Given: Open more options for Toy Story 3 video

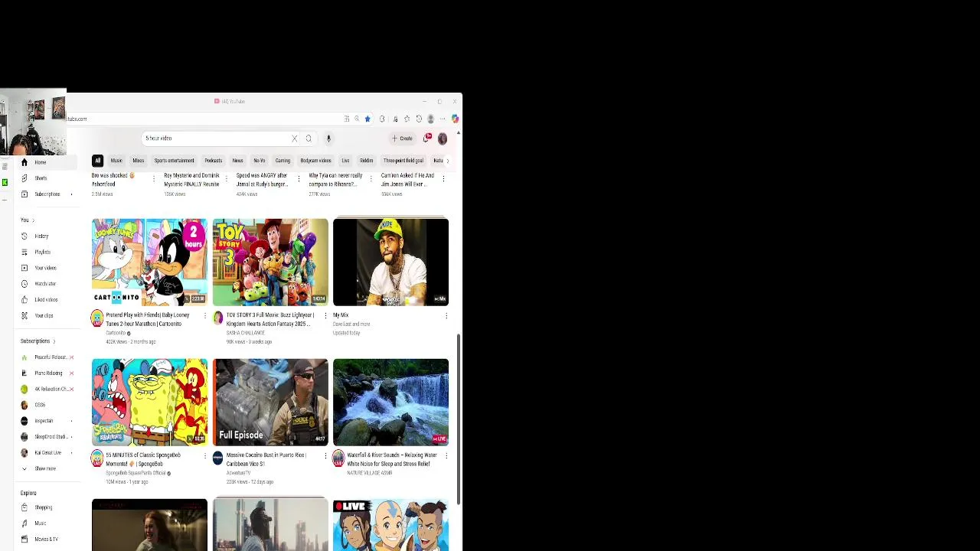Looking at the screenshot, I should [x=325, y=315].
